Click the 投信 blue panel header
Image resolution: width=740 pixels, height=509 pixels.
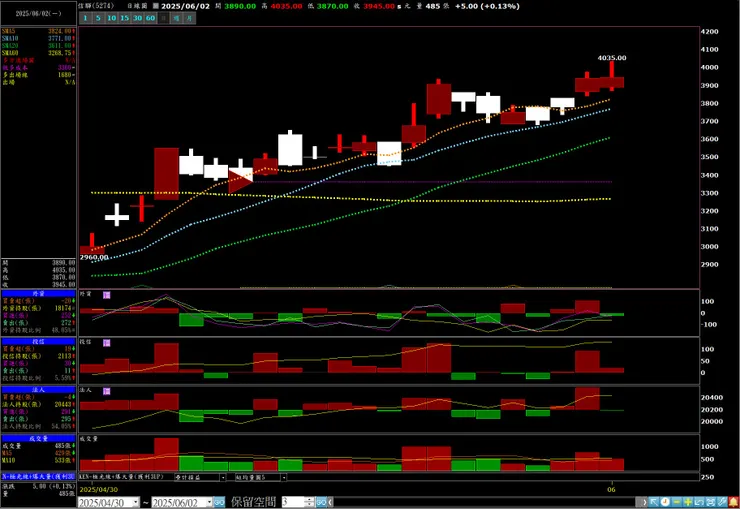(x=38, y=341)
